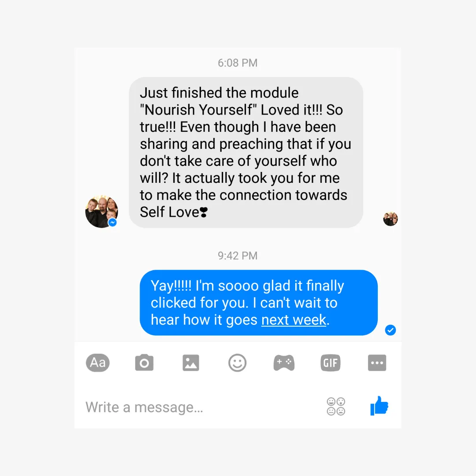Tap the Aa text keyboard icon
This screenshot has width=476, height=476.
98,363
